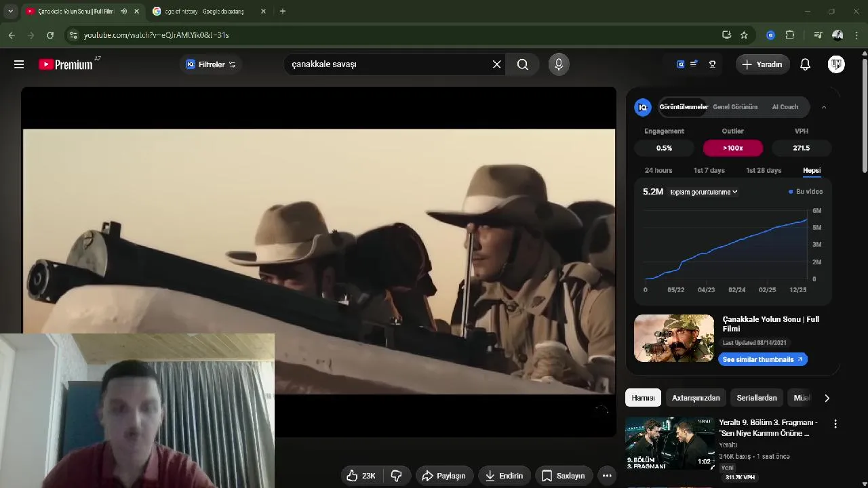The width and height of the screenshot is (868, 488).
Task: Select Hamısı filter chip
Action: point(643,398)
